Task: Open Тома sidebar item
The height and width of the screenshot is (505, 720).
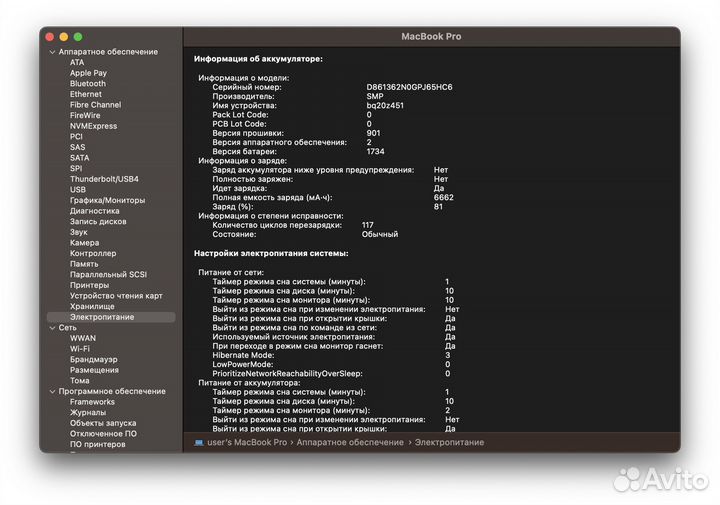Action: click(x=79, y=381)
